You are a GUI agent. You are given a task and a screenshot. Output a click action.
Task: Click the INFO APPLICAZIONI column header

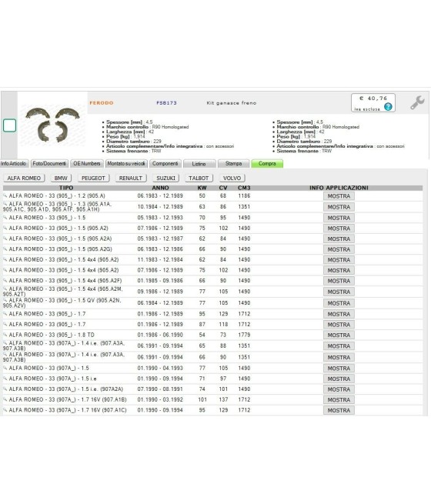339,188
